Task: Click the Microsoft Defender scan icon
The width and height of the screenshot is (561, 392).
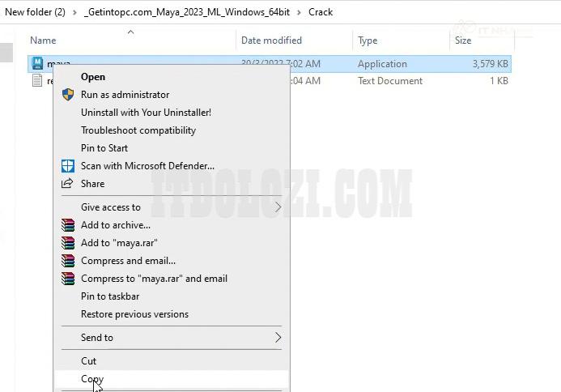Action: click(x=68, y=166)
